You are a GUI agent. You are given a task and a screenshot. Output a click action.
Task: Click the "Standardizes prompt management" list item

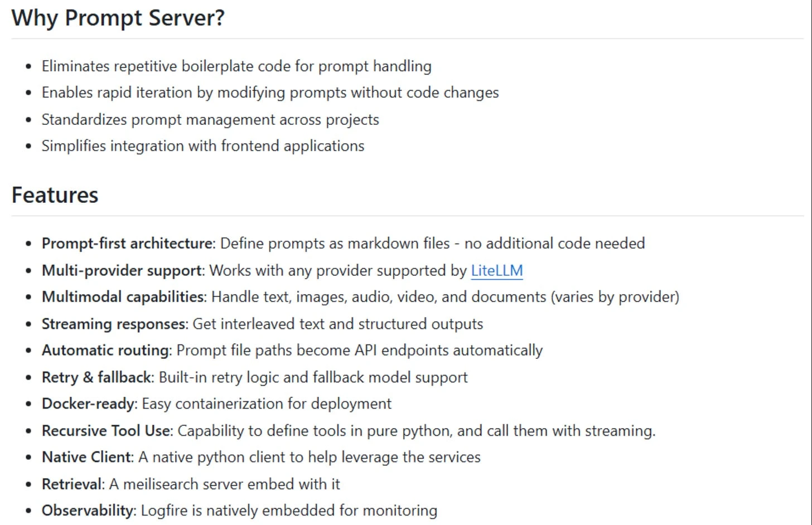coord(210,120)
